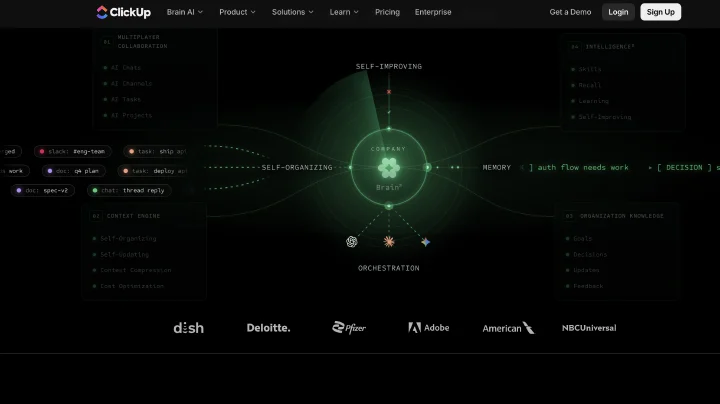Viewport: 720px width, 404px height.
Task: Click the 'task: ship api' chip
Action: pos(157,151)
